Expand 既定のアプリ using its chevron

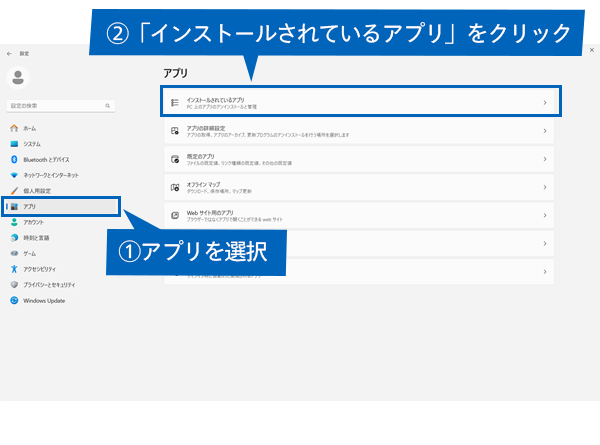click(x=545, y=159)
